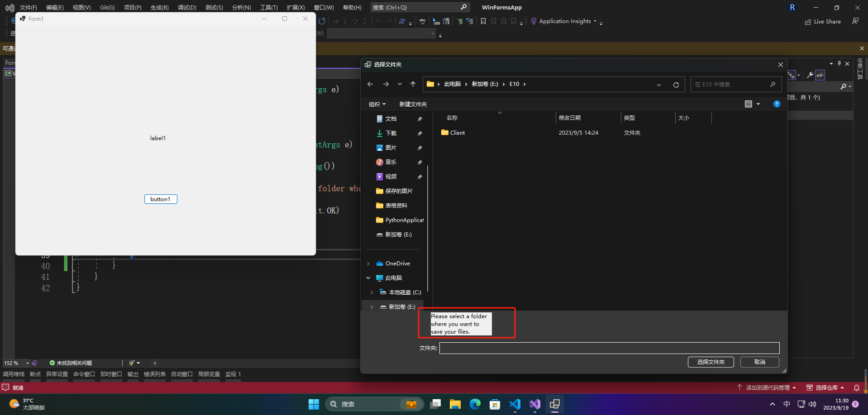Click the Visual Studio 搜索 (Ctrl+Q) box
The image size is (868, 415).
[420, 7]
